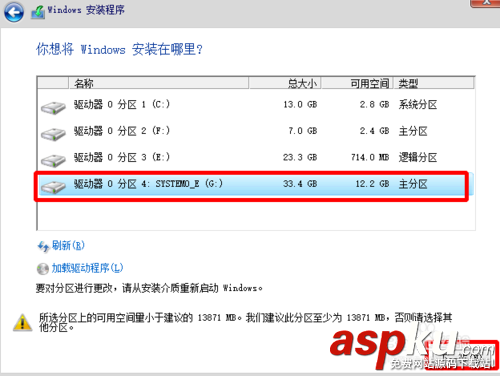Click the drive icon for partition 2 (F:)

53,134
